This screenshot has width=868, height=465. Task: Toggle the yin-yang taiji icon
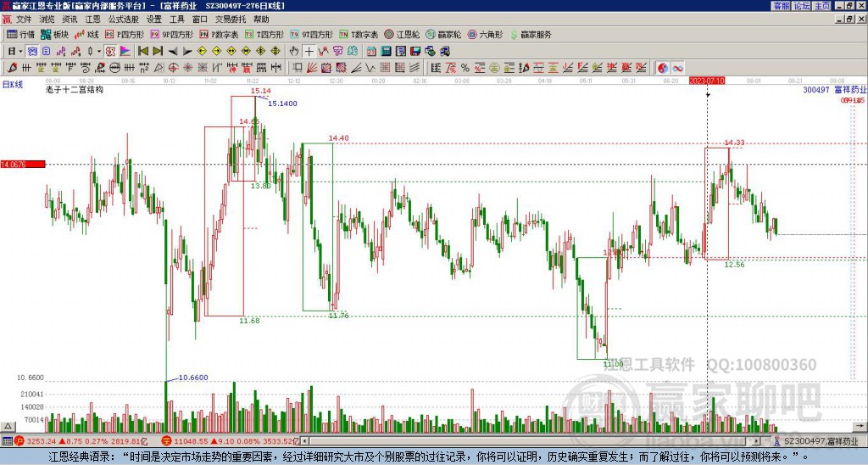tap(663, 68)
